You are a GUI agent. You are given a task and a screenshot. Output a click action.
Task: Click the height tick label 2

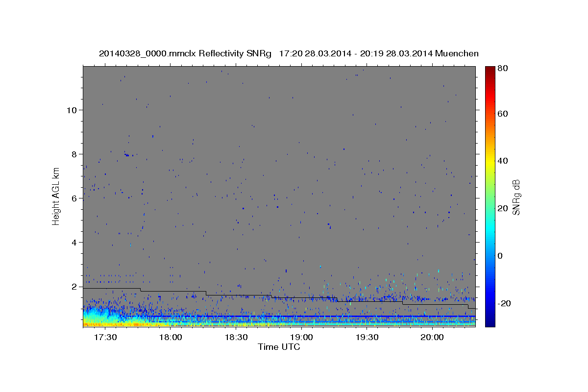[x=74, y=287]
